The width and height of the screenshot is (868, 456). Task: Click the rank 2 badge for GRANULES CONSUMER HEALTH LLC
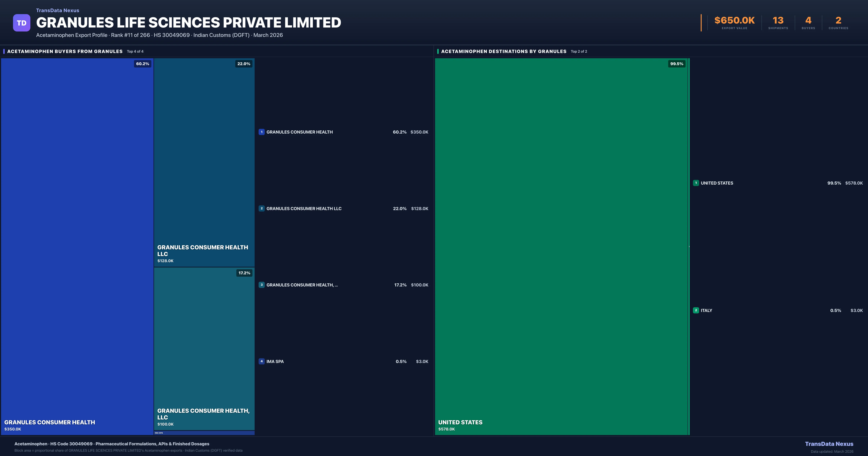point(262,208)
